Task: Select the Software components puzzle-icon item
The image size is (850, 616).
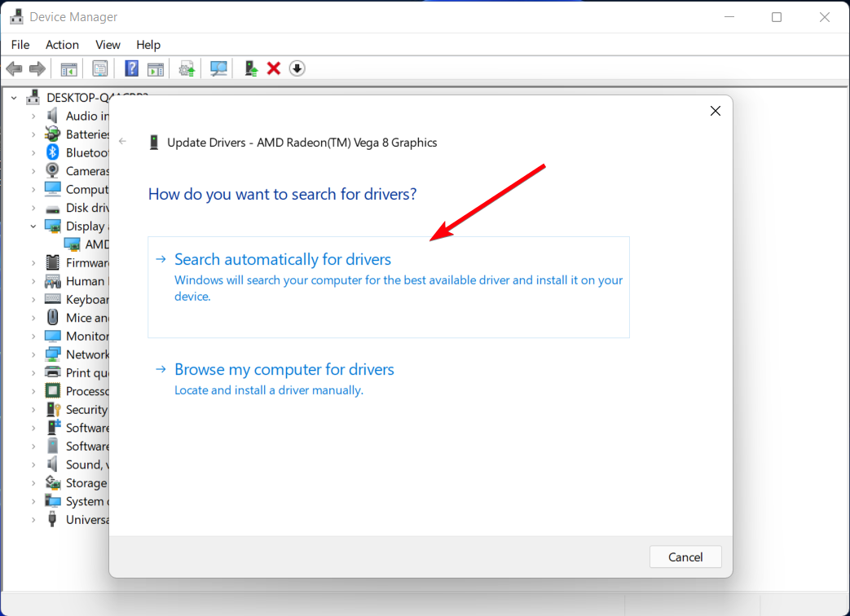Action: (x=77, y=428)
